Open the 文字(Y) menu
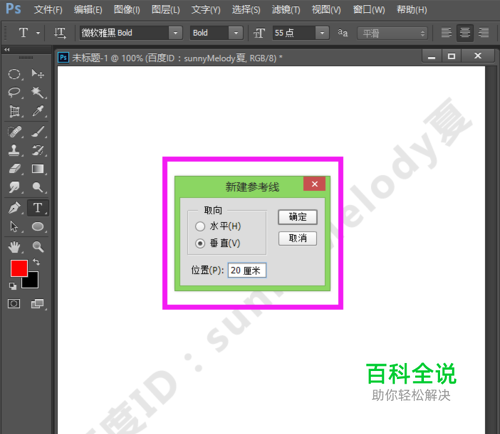 pos(206,10)
